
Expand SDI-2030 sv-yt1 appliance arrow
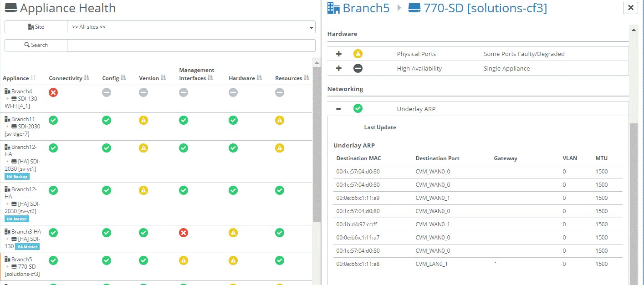(x=8, y=162)
